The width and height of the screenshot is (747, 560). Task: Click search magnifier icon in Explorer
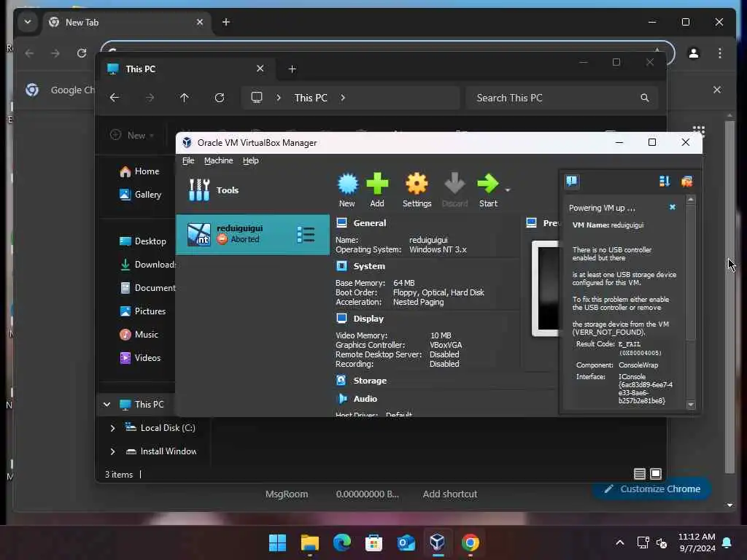645,98
